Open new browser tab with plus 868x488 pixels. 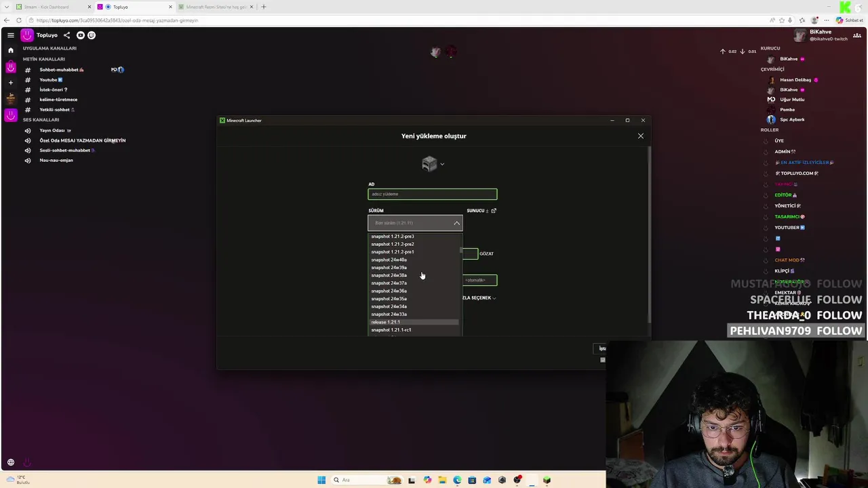pyautogui.click(x=264, y=7)
